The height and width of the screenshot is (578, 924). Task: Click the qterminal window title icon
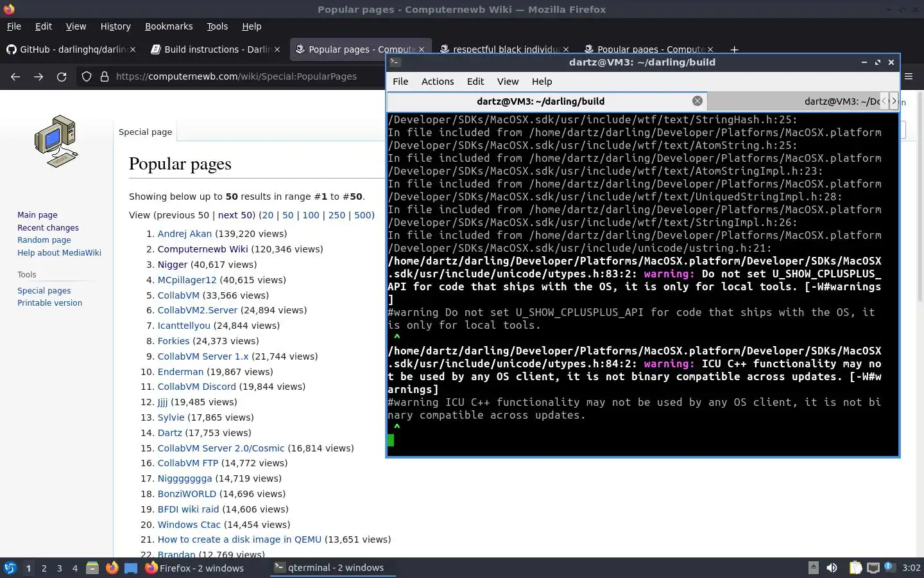pyautogui.click(x=395, y=62)
